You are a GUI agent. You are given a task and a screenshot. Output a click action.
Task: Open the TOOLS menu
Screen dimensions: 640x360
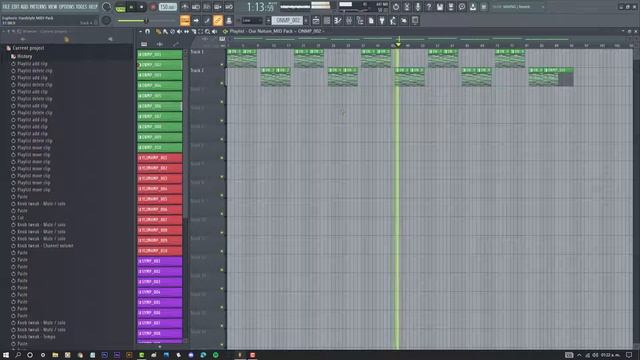coord(82,7)
